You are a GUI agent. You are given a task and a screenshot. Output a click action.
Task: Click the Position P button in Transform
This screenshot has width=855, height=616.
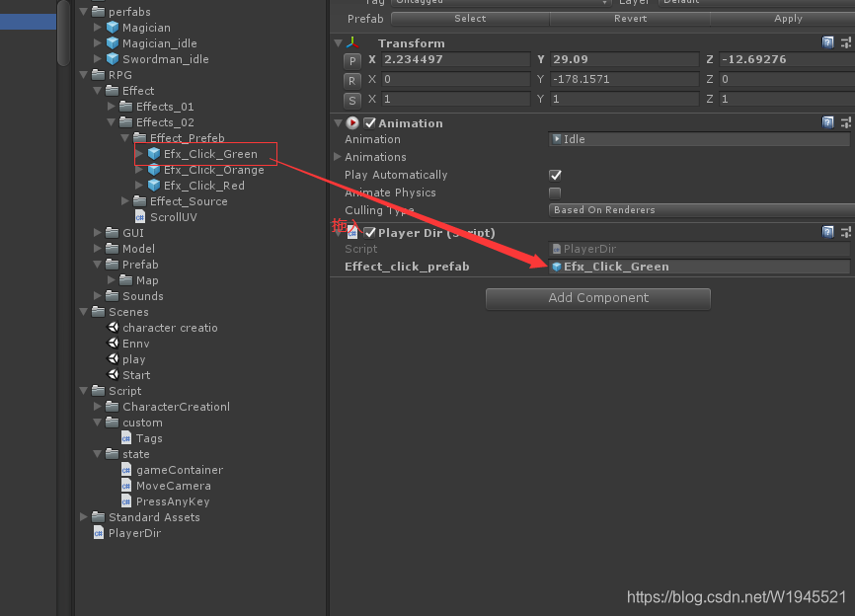pyautogui.click(x=352, y=61)
